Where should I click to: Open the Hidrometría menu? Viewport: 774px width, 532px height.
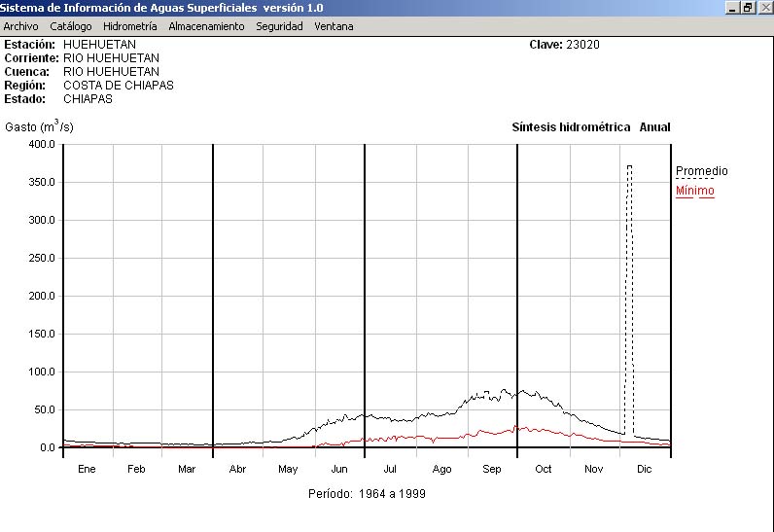[129, 26]
